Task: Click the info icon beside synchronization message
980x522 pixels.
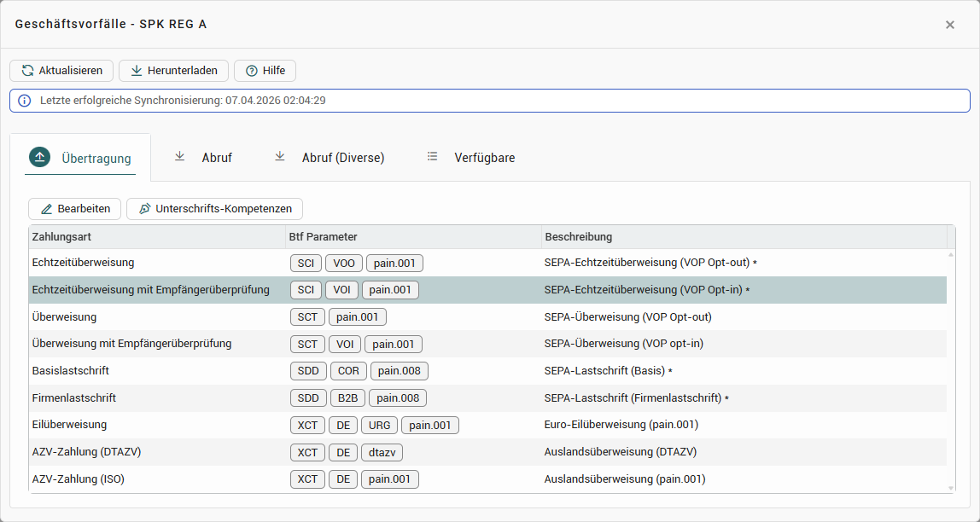Action: [25, 101]
